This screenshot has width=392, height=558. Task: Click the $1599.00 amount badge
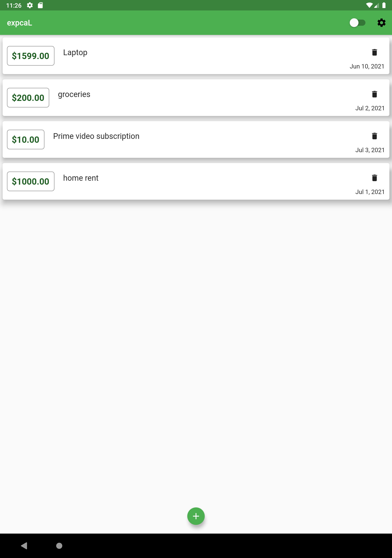31,56
